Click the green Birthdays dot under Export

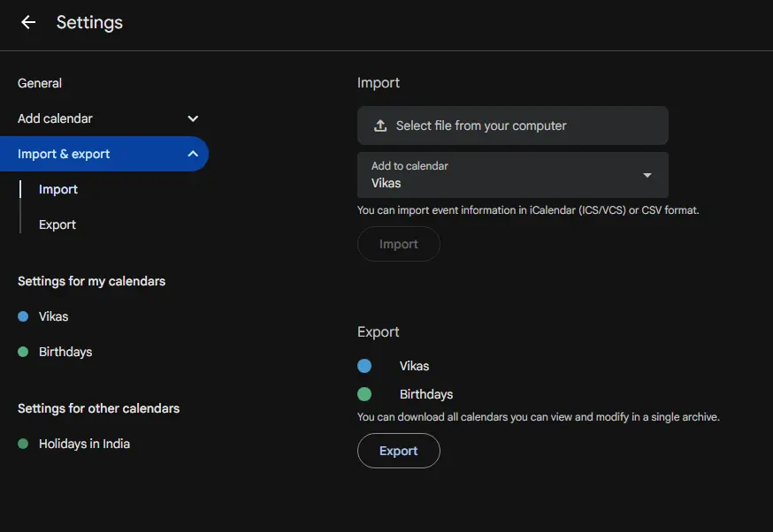click(364, 393)
